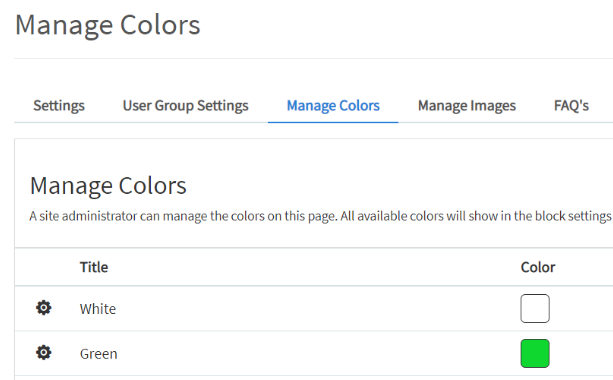This screenshot has width=613, height=380.
Task: Click the large Manage Colors page heading
Action: pos(108,25)
